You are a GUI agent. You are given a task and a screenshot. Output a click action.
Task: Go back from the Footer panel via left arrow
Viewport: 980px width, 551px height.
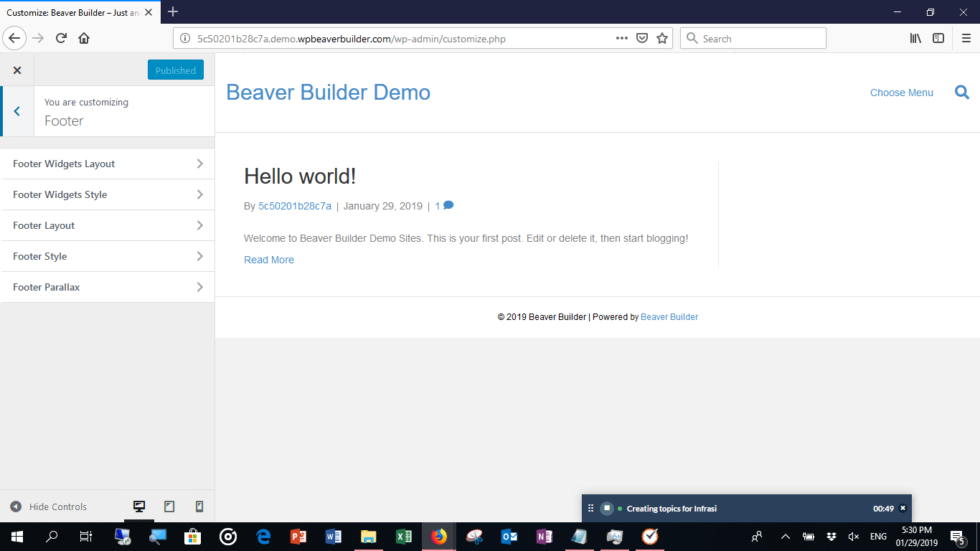tap(17, 111)
